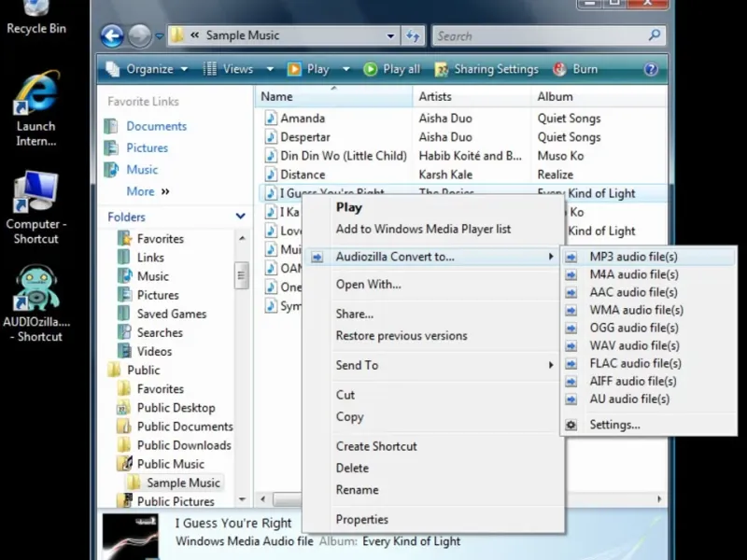This screenshot has height=560, width=747.
Task: Click Audiozilla Convert to menu entry
Action: (x=433, y=257)
